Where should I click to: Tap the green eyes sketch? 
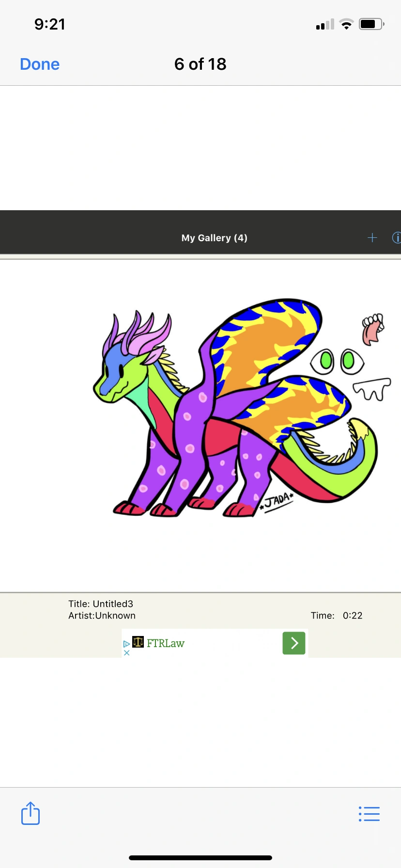337,361
